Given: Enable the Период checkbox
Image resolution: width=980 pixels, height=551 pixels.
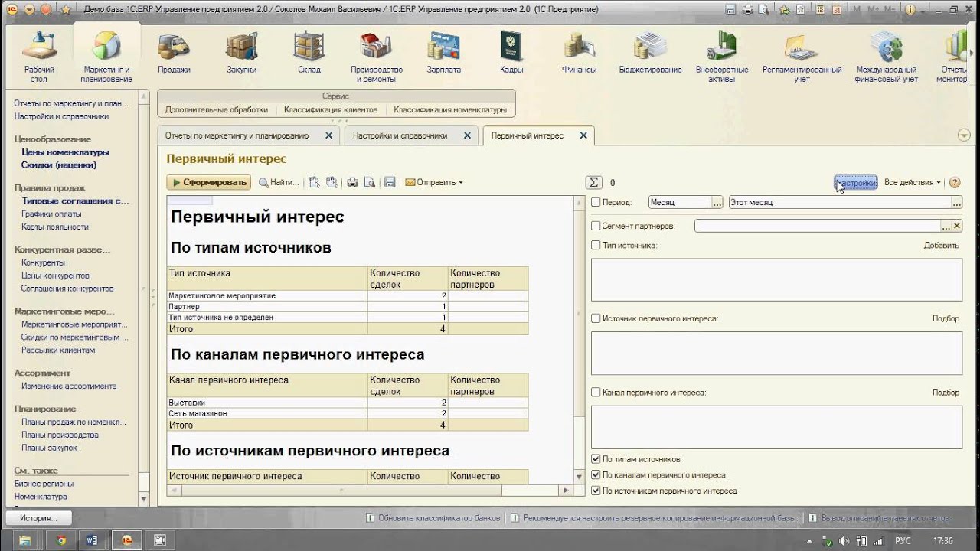Looking at the screenshot, I should point(596,203).
